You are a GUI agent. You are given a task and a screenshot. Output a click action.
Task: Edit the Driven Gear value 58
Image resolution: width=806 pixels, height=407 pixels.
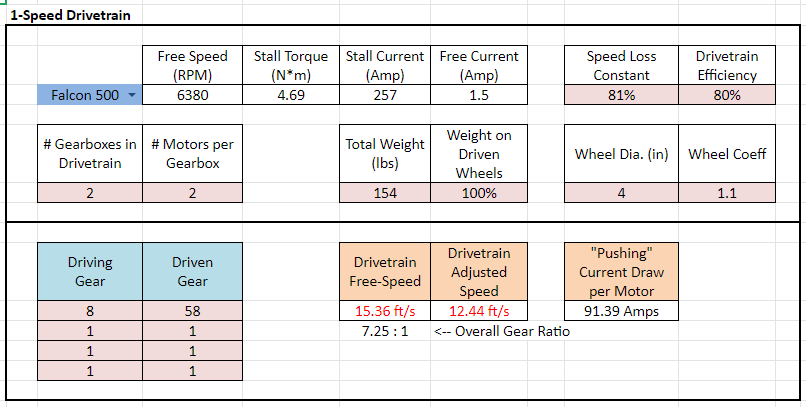(x=190, y=312)
